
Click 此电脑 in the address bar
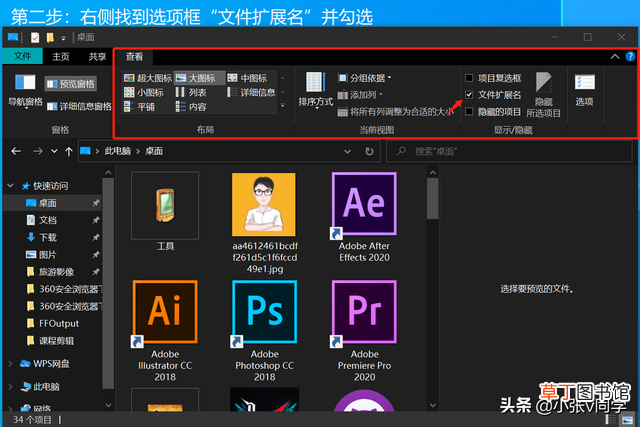(x=118, y=151)
